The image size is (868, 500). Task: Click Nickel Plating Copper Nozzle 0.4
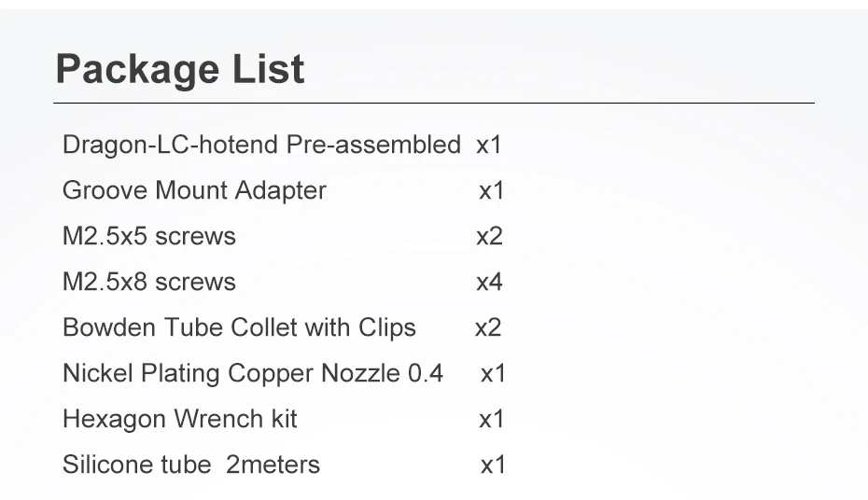(x=253, y=373)
